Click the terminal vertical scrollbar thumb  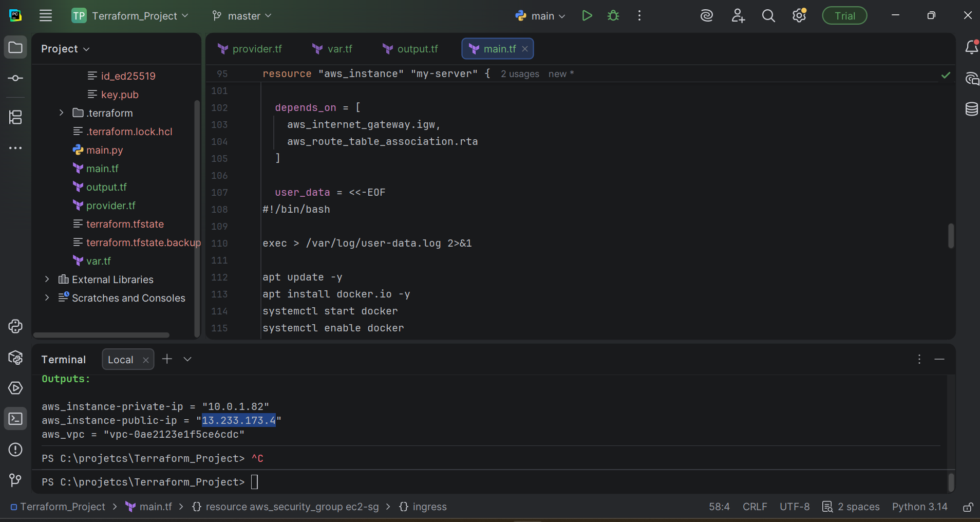click(x=951, y=482)
